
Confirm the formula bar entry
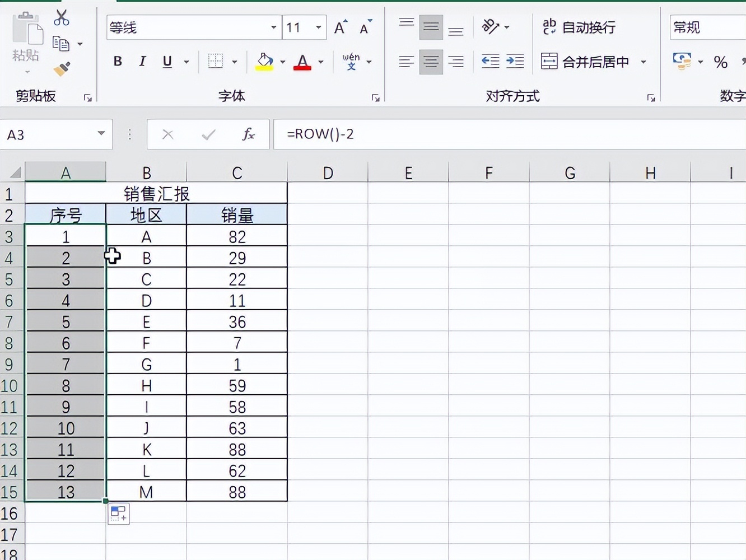click(x=208, y=134)
